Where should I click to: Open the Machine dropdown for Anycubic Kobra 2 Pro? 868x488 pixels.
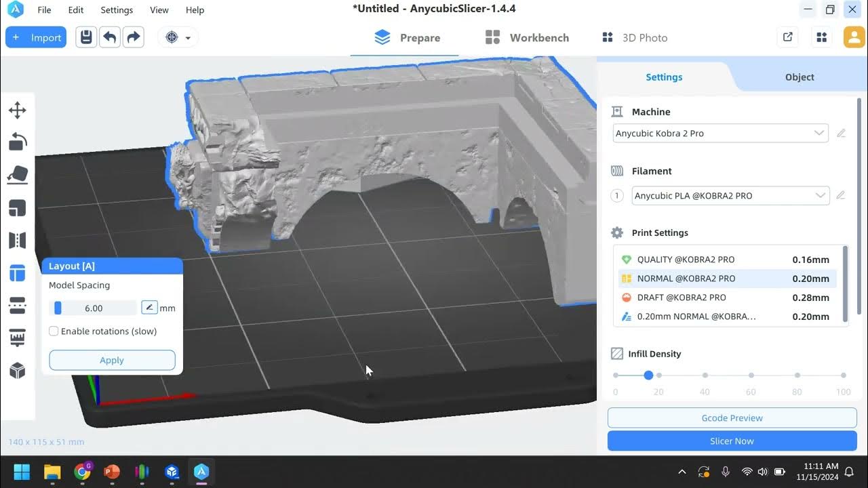click(819, 133)
